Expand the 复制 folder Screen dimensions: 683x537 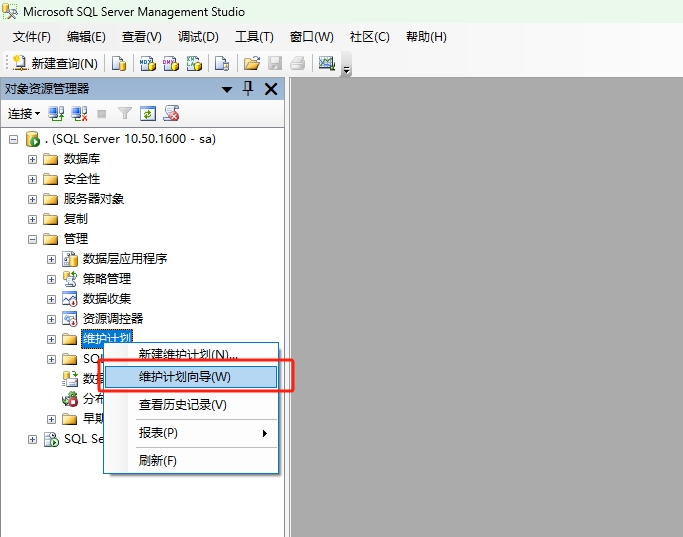pyautogui.click(x=32, y=219)
